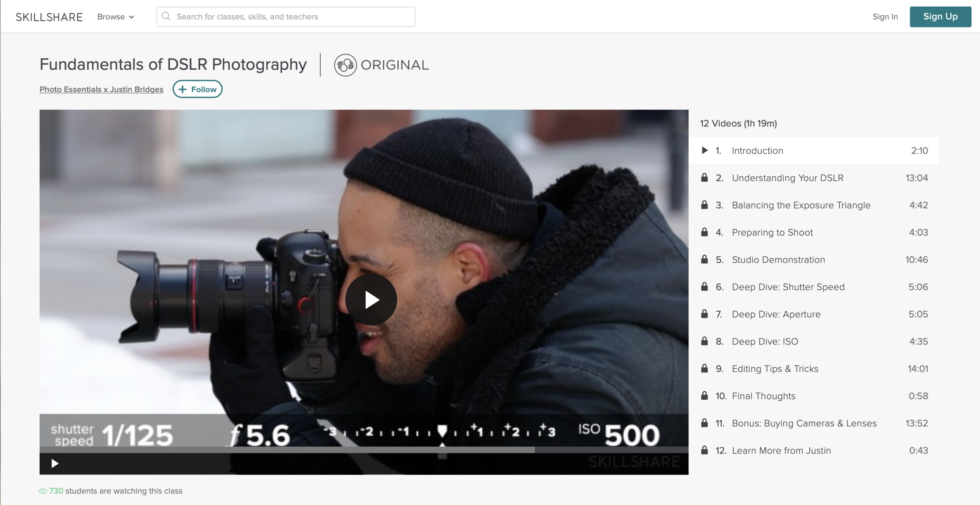Open lesson Bonus: Buying Cameras & Lenses
The width and height of the screenshot is (980, 505).
click(813, 423)
